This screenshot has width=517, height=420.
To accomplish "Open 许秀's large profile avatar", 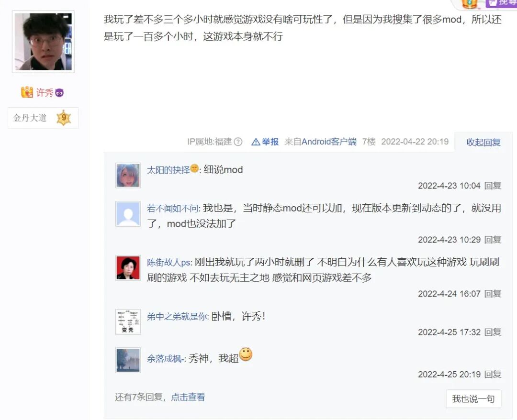I will tap(43, 42).
